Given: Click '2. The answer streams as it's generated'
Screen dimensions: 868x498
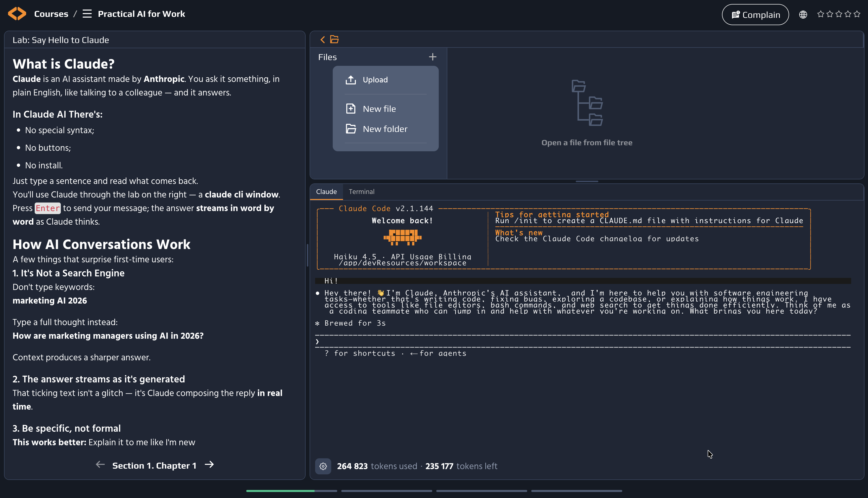Looking at the screenshot, I should (x=99, y=379).
